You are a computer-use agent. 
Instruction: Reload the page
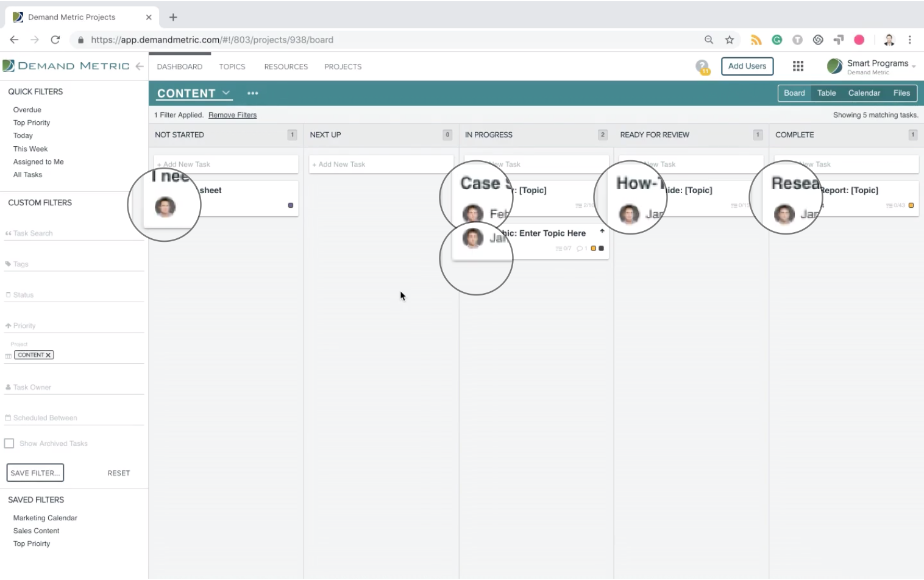(x=55, y=40)
